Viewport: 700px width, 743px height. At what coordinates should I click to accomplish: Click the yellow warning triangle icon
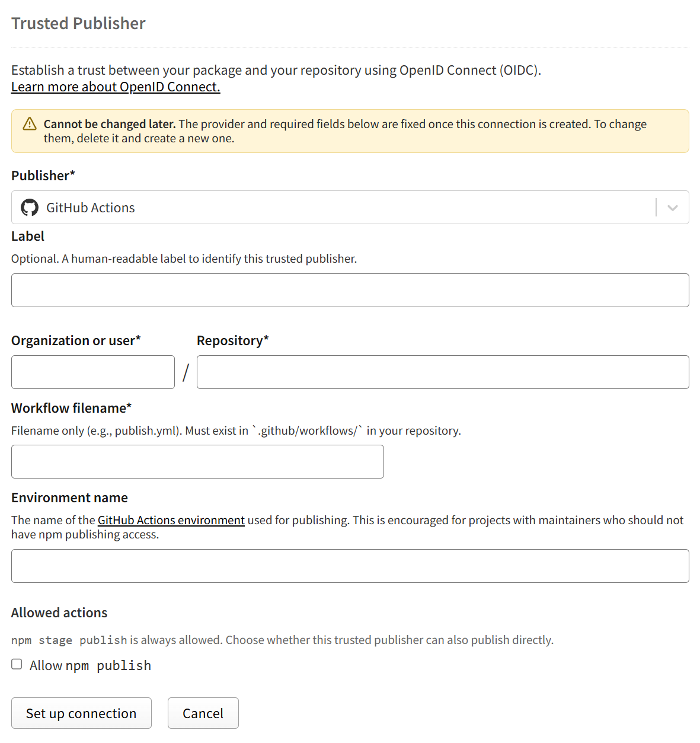[30, 124]
